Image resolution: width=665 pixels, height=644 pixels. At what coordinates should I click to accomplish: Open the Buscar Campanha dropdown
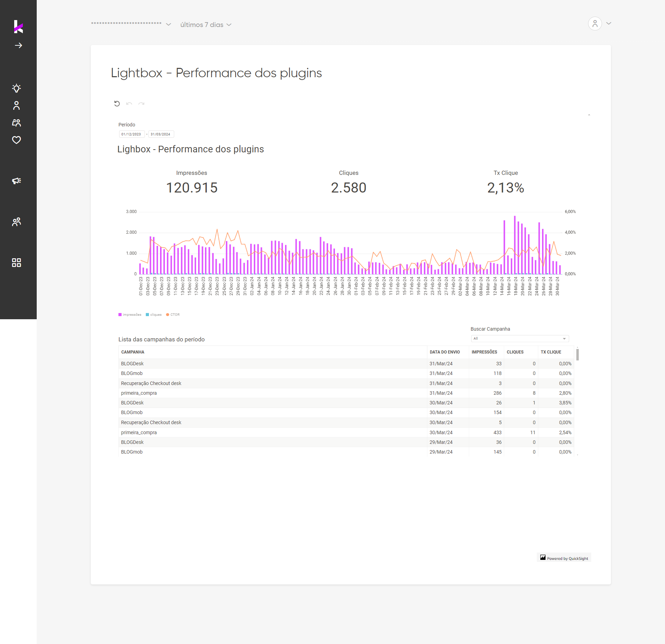[520, 339]
